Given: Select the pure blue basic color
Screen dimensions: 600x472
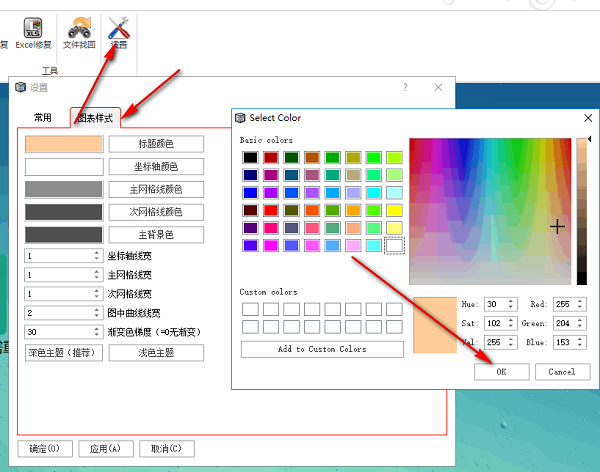Looking at the screenshot, I should tap(250, 193).
